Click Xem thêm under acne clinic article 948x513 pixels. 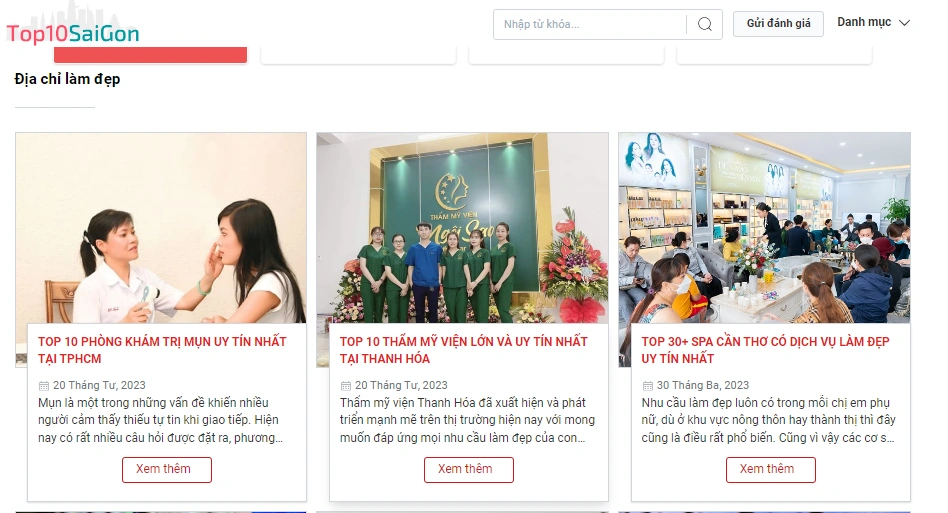167,469
